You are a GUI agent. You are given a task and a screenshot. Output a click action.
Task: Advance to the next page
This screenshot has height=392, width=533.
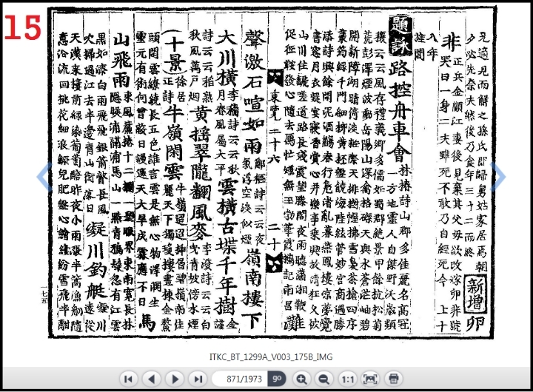tap(175, 379)
